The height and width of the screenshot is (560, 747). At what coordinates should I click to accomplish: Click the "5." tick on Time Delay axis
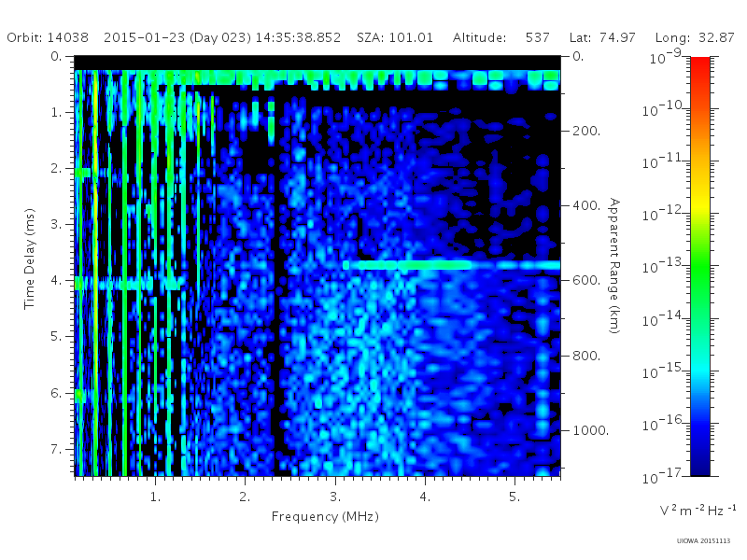56,337
